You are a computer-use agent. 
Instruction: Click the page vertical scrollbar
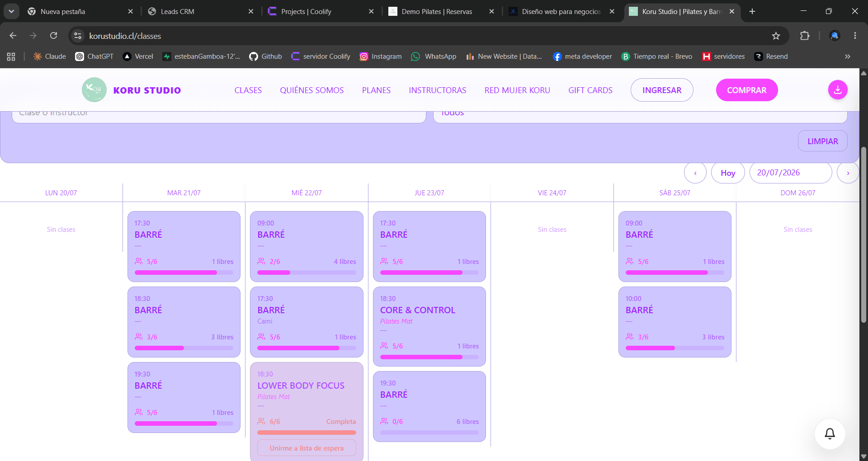tap(863, 235)
